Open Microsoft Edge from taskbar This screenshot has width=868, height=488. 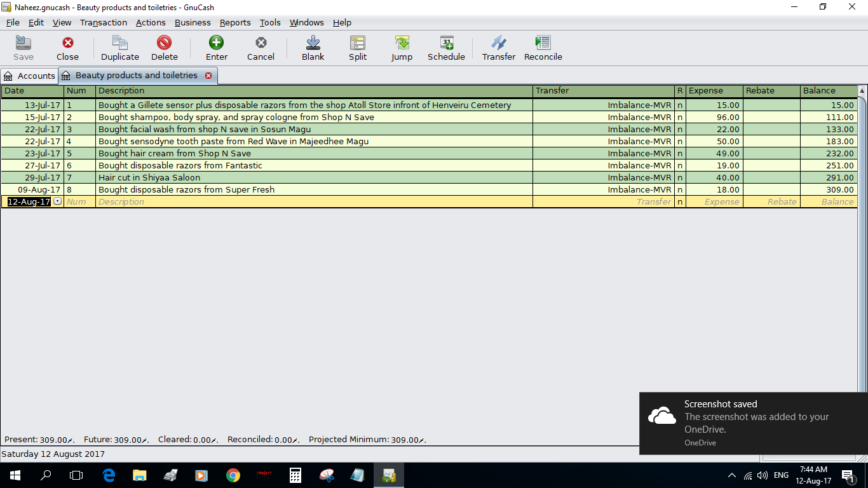pyautogui.click(x=109, y=475)
